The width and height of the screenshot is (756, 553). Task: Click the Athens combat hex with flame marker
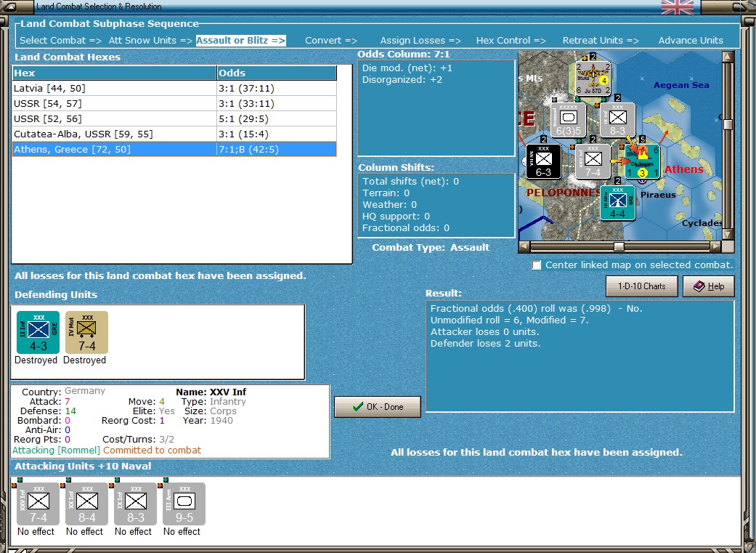click(x=642, y=161)
